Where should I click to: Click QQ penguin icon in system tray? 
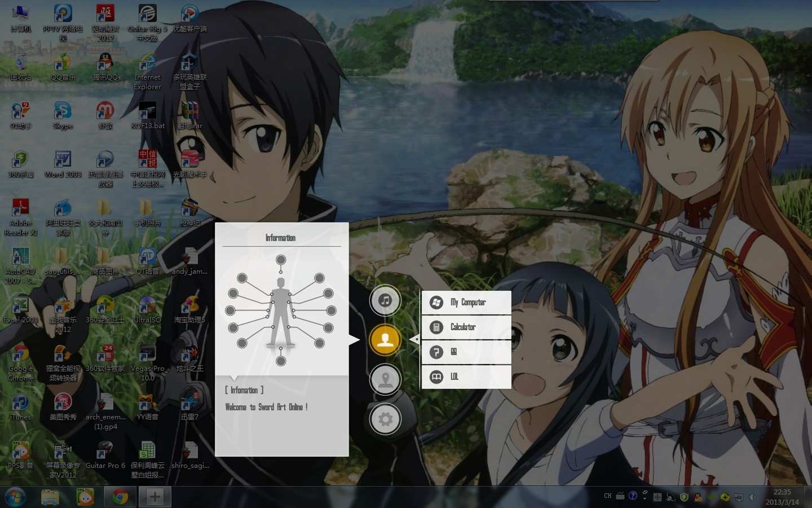click(x=698, y=497)
